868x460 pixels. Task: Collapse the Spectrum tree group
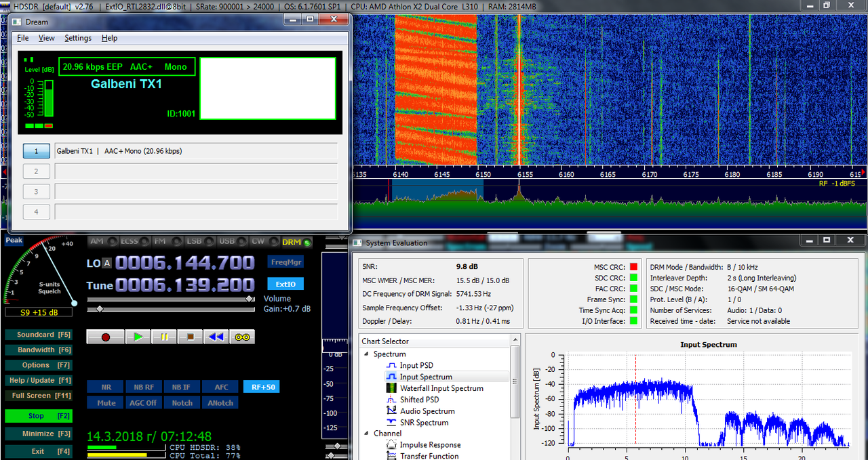click(367, 354)
